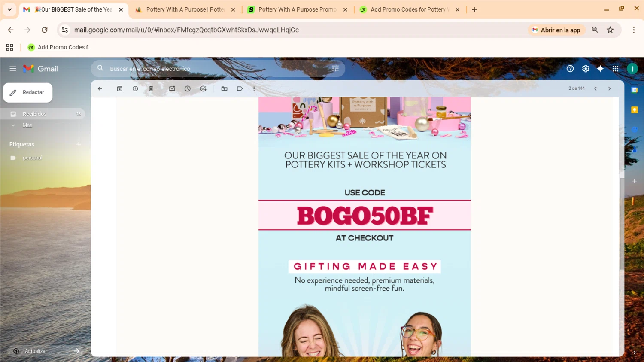
Task: Click GIFTING MADE EASY heading
Action: 365,266
